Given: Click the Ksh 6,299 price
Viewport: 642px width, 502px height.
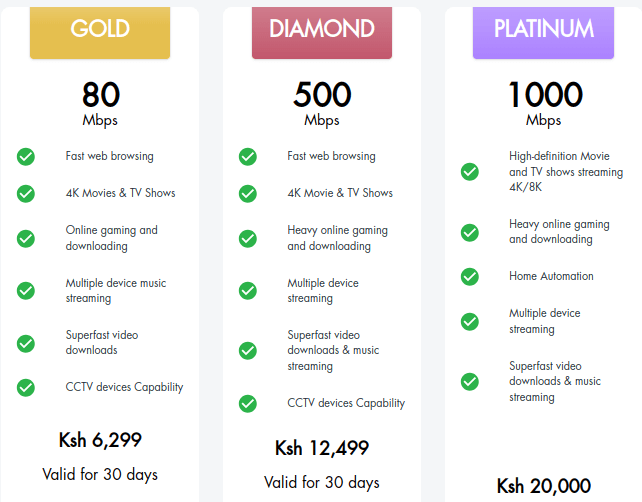Looking at the screenshot, I should [x=100, y=440].
